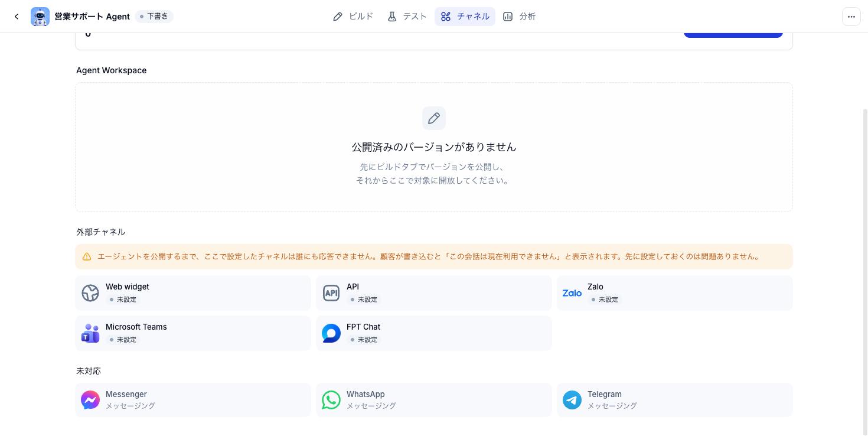Viewport: 868px width, 436px height.
Task: Click the FPT Chat logo icon
Action: coord(331,333)
